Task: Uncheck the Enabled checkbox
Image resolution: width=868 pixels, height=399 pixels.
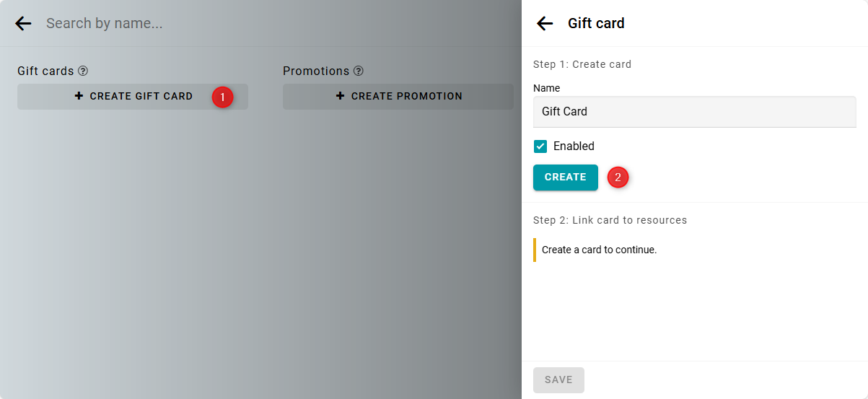Action: 540,146
